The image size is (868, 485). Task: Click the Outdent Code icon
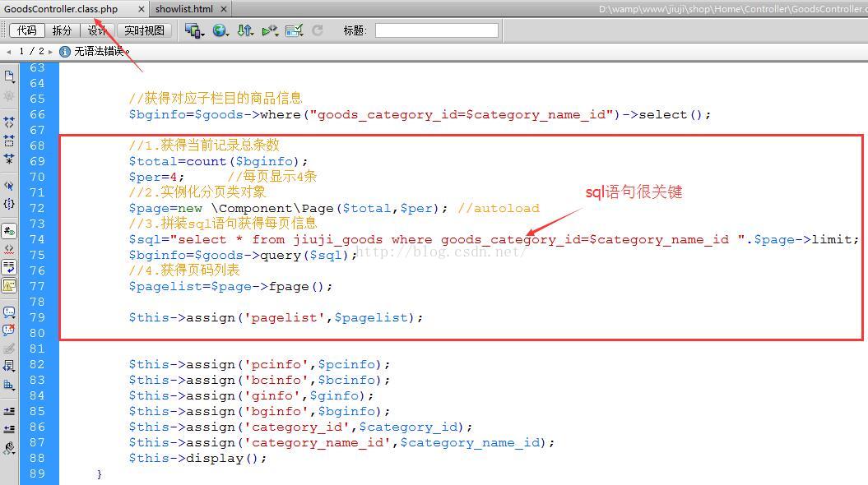9,429
